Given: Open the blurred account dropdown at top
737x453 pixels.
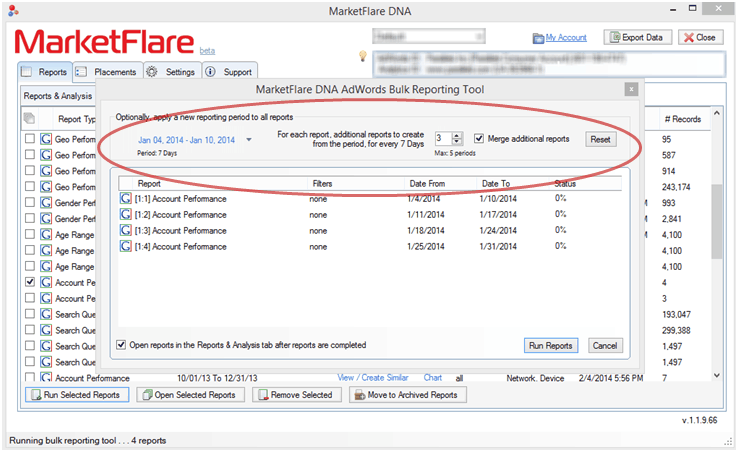Looking at the screenshot, I should point(429,36).
